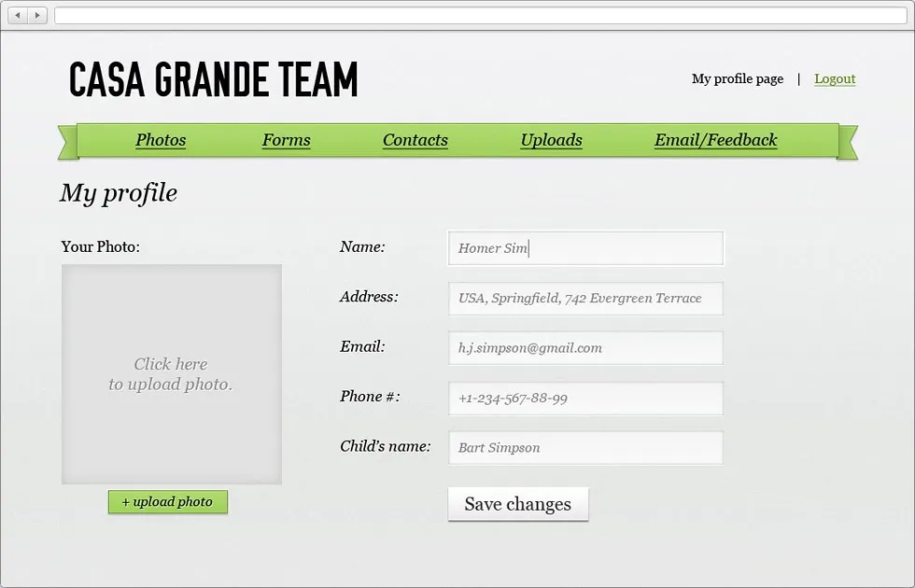The height and width of the screenshot is (588, 915).
Task: Open the Uploads menu item
Action: tap(552, 140)
